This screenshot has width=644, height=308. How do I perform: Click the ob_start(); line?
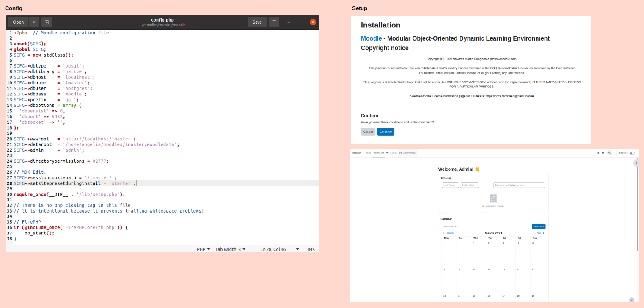(x=39, y=233)
